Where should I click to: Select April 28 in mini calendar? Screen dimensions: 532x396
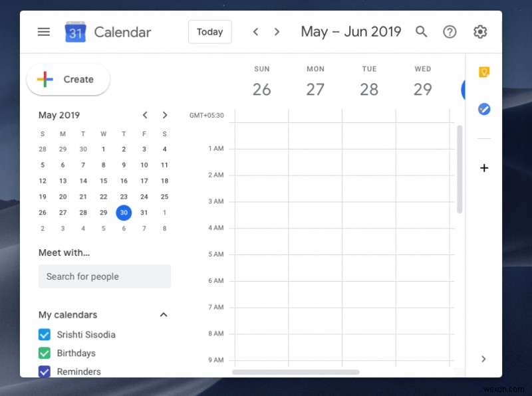click(x=43, y=149)
